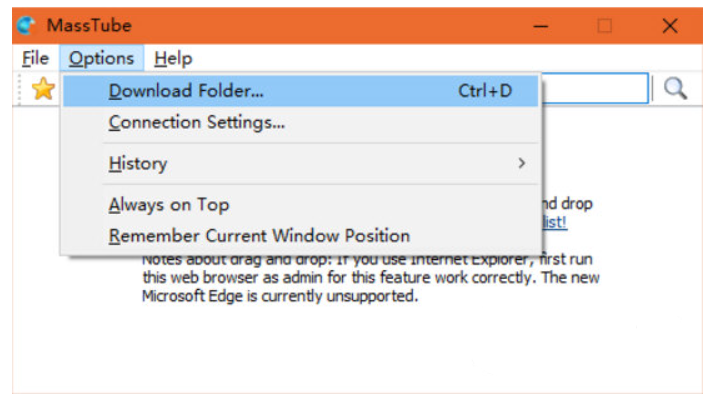Click the Internet Explorer drag-and-drop notes text
Image resolution: width=714 pixels, height=404 pixels.
point(370,279)
